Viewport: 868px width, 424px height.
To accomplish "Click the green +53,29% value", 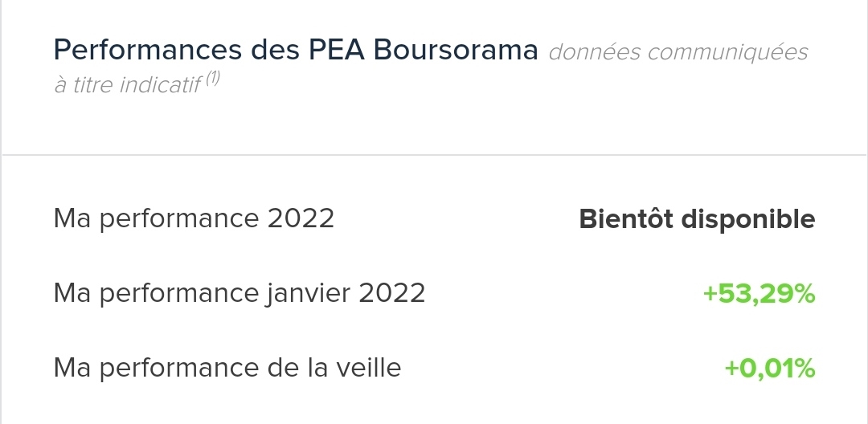I will (759, 294).
